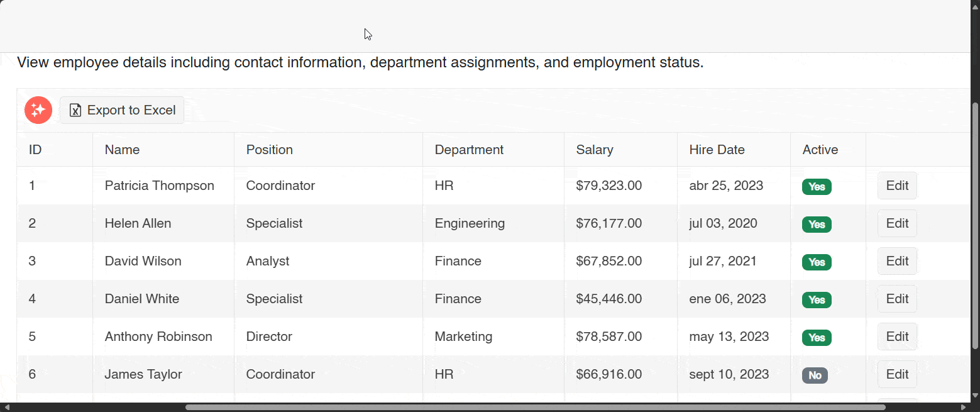Image resolution: width=980 pixels, height=412 pixels.
Task: Click the Department column header
Action: [x=469, y=150]
